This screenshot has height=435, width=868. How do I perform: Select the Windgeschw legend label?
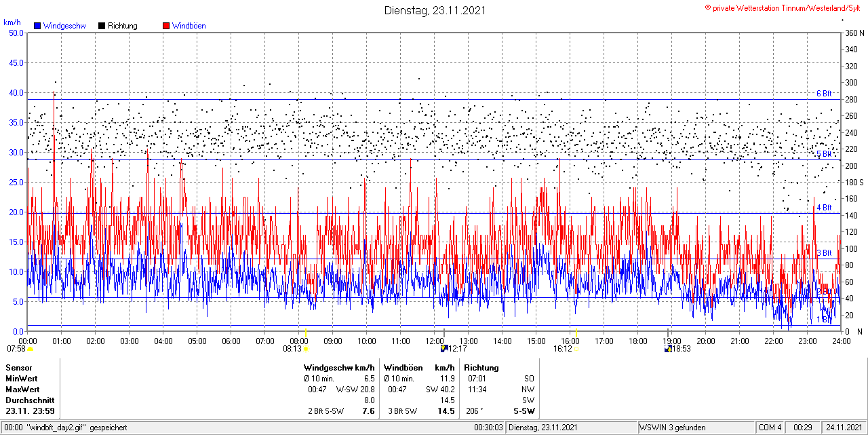64,26
